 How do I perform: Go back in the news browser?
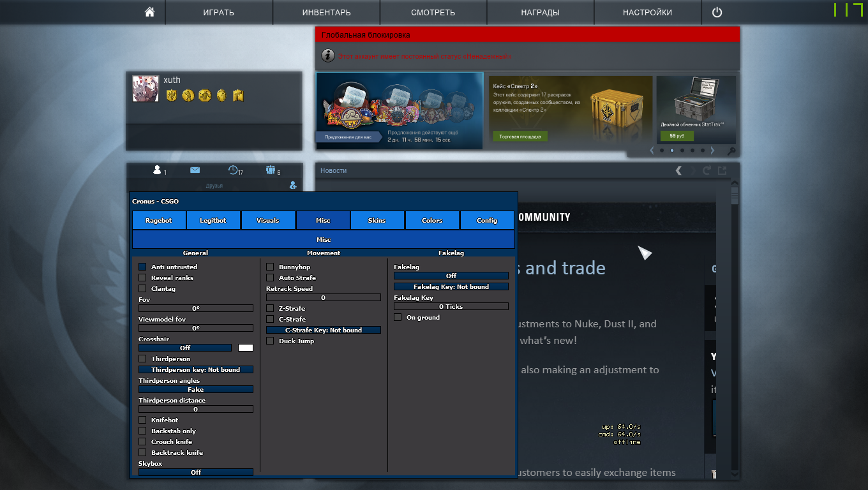678,170
